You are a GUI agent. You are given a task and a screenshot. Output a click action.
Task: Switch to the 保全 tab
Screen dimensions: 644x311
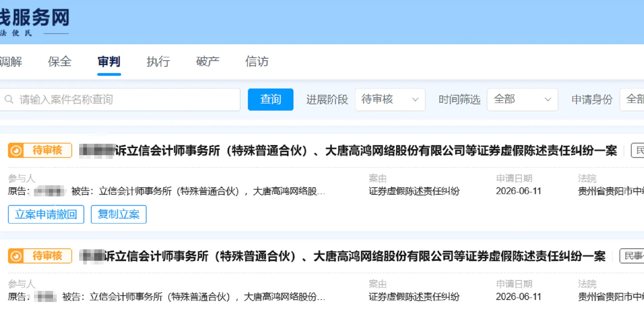coord(60,62)
